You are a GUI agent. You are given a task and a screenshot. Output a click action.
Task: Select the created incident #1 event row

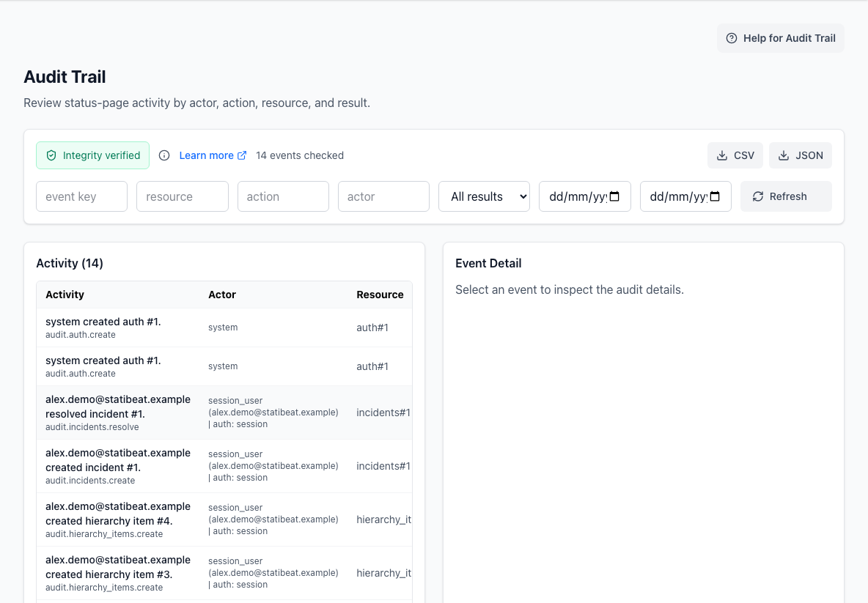click(224, 467)
